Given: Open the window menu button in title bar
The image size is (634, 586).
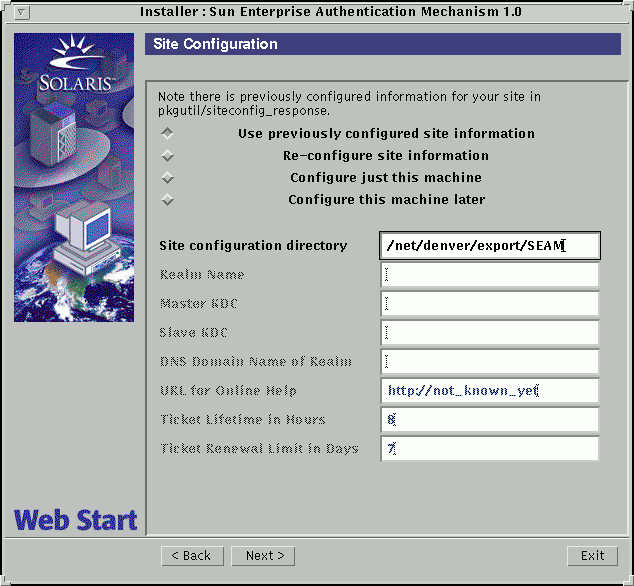Looking at the screenshot, I should click(x=21, y=13).
